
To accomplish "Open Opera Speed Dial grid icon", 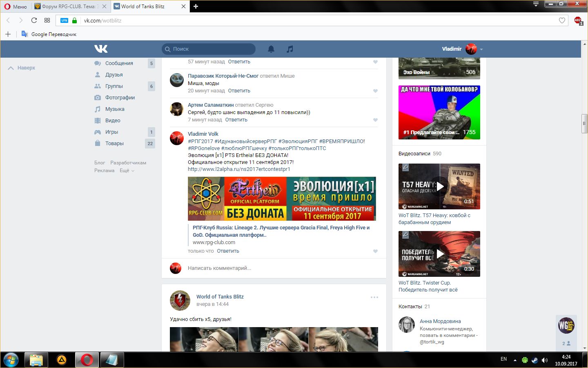I will tap(47, 20).
